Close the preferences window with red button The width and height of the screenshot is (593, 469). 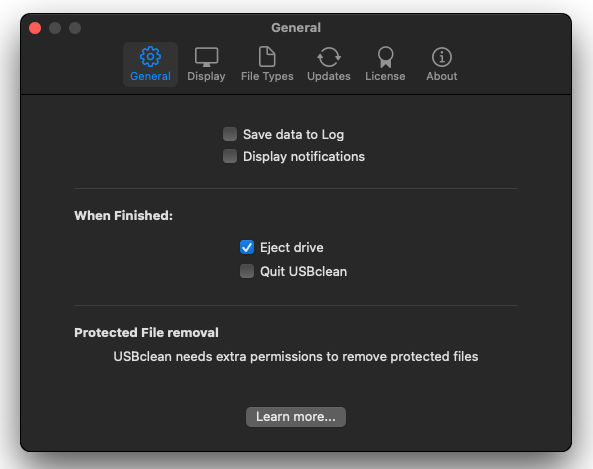(x=35, y=28)
